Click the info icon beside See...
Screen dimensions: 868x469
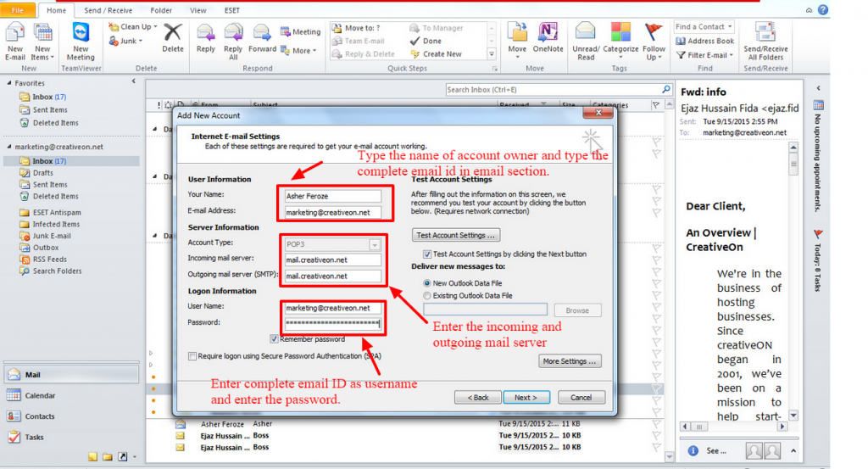tap(693, 450)
